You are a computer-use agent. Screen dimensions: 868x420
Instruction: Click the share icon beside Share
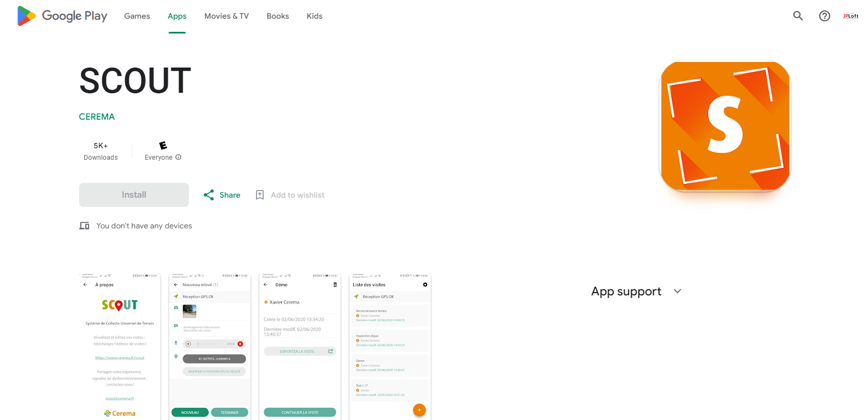[209, 195]
